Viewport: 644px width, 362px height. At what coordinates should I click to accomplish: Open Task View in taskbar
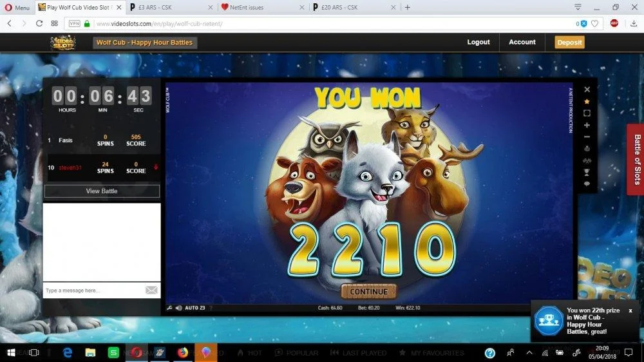tap(34, 352)
